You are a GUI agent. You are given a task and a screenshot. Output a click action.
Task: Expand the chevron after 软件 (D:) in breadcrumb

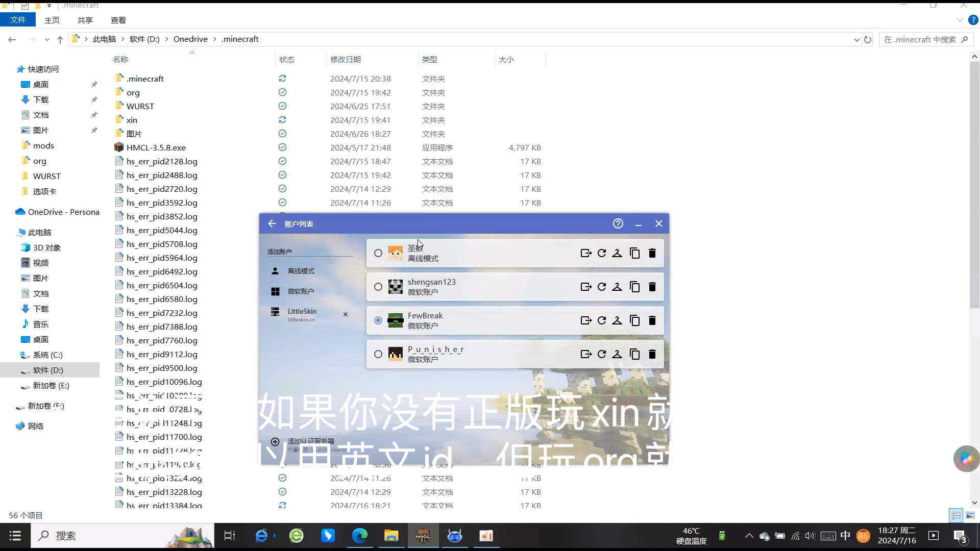click(x=166, y=39)
